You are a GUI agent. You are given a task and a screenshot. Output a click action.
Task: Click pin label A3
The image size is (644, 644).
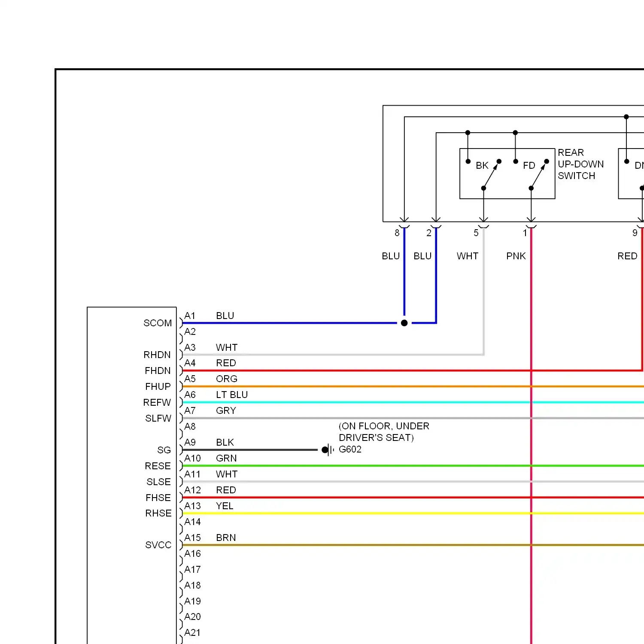point(190,347)
